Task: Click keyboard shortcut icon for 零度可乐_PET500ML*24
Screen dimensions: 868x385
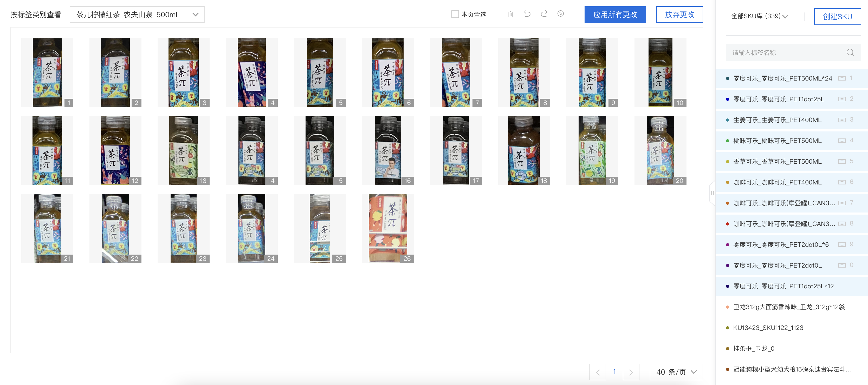Action: coord(842,78)
